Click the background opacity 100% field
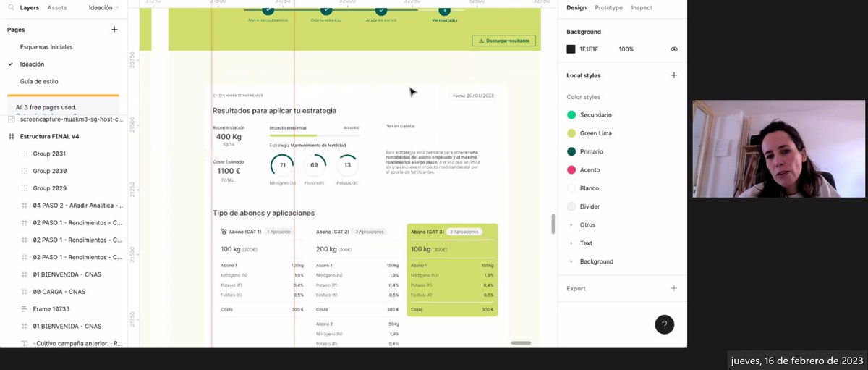This screenshot has height=370, width=868. coord(626,49)
